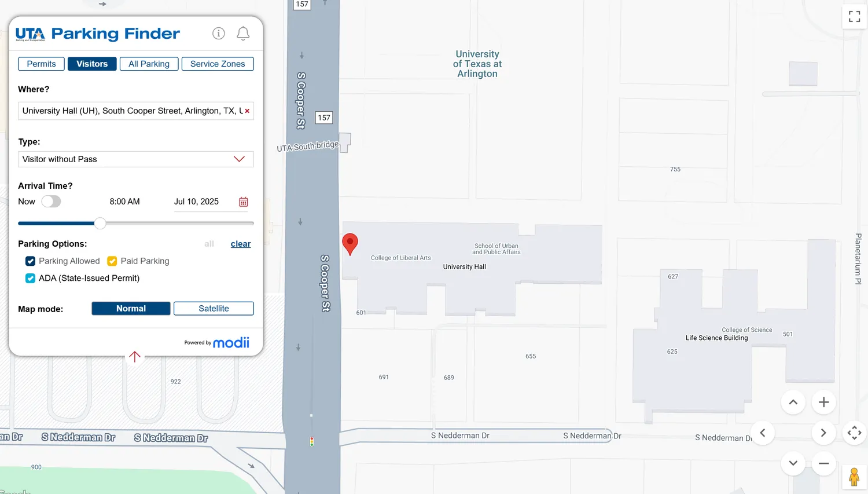The height and width of the screenshot is (494, 868).
Task: Pan the map right with chevron
Action: pyautogui.click(x=823, y=433)
